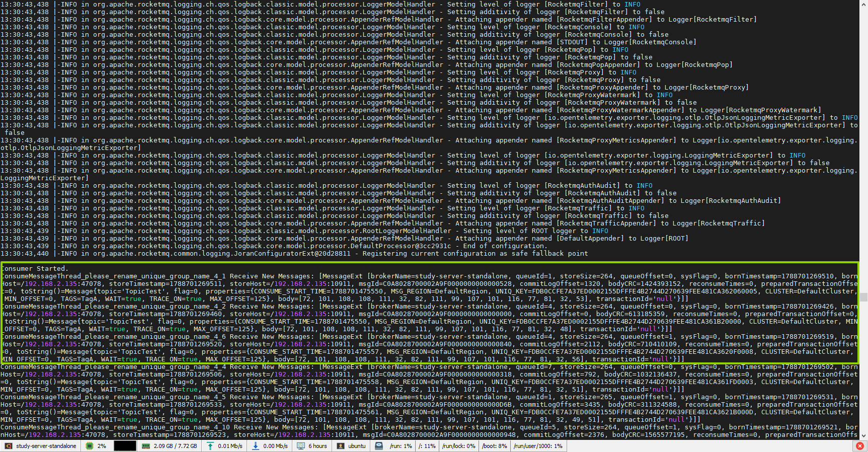
Task: Click the 2% CPU usage value
Action: coord(102,446)
